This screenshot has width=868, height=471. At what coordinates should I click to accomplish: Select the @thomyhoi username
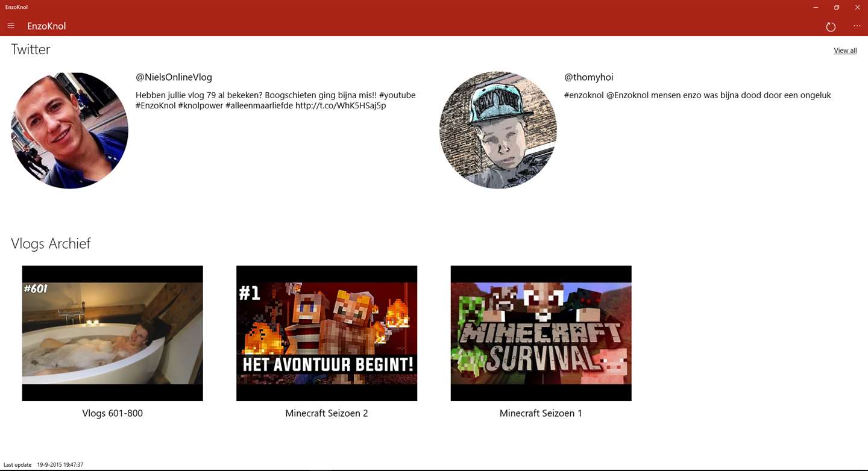tap(589, 77)
